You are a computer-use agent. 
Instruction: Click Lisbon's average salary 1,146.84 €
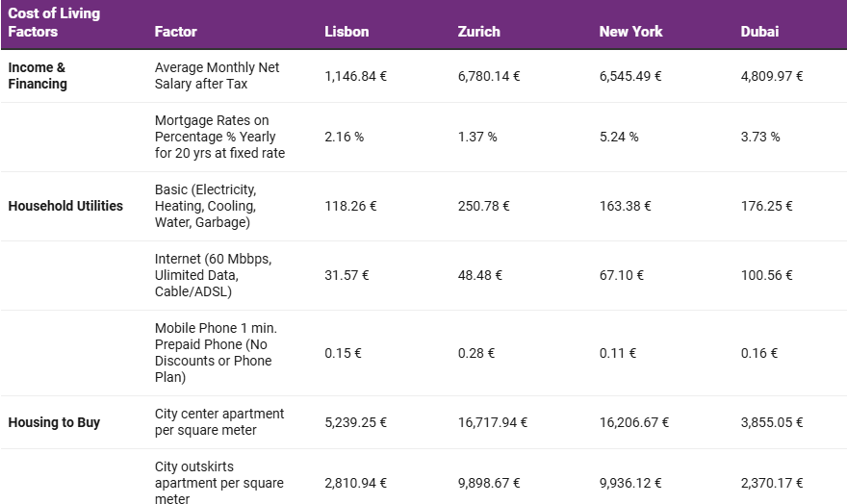tap(355, 76)
